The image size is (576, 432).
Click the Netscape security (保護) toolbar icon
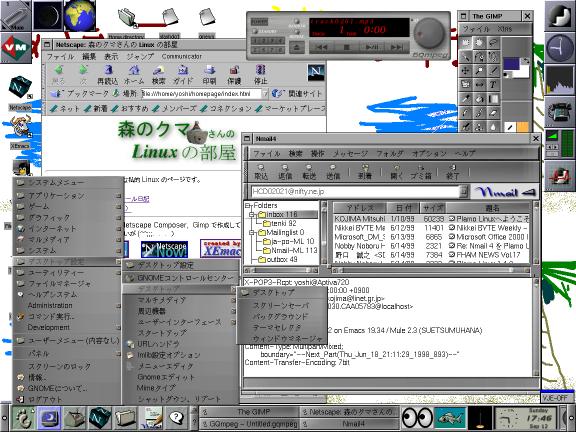234,75
